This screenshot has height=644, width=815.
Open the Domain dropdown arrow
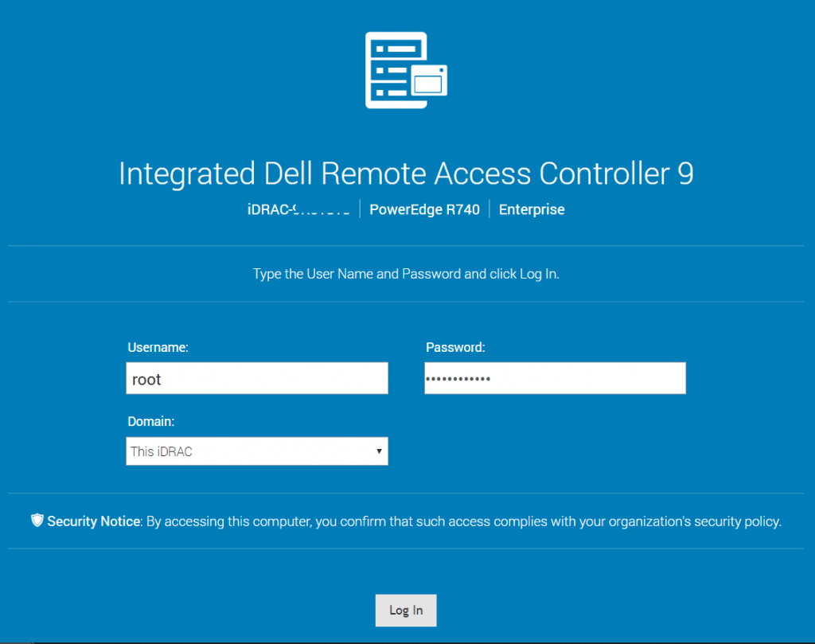(x=379, y=451)
